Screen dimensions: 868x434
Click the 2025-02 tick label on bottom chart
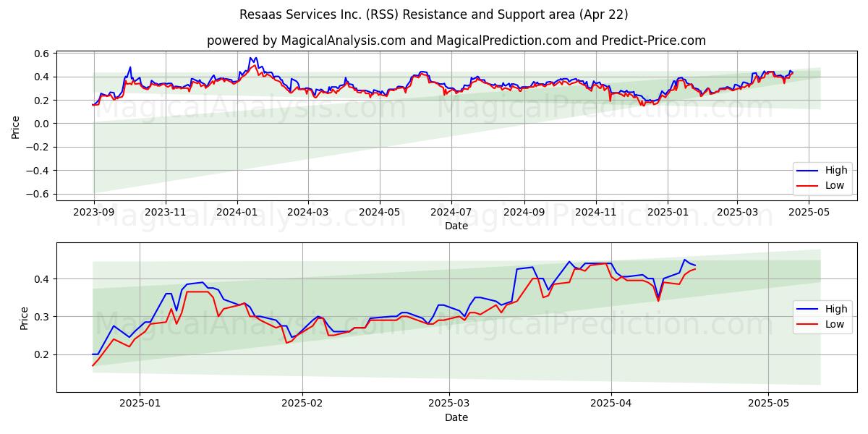point(301,404)
